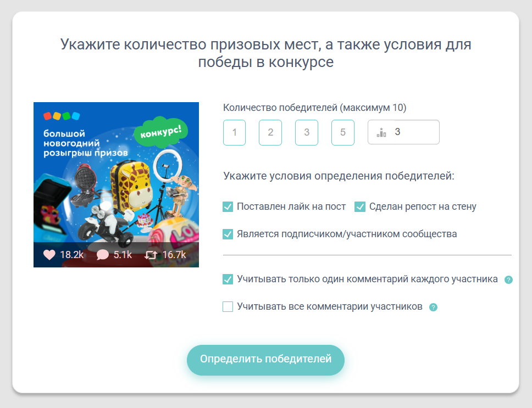This screenshot has height=408, width=532.
Task: Click the green "конкурс!" badge on image
Action: (161, 132)
